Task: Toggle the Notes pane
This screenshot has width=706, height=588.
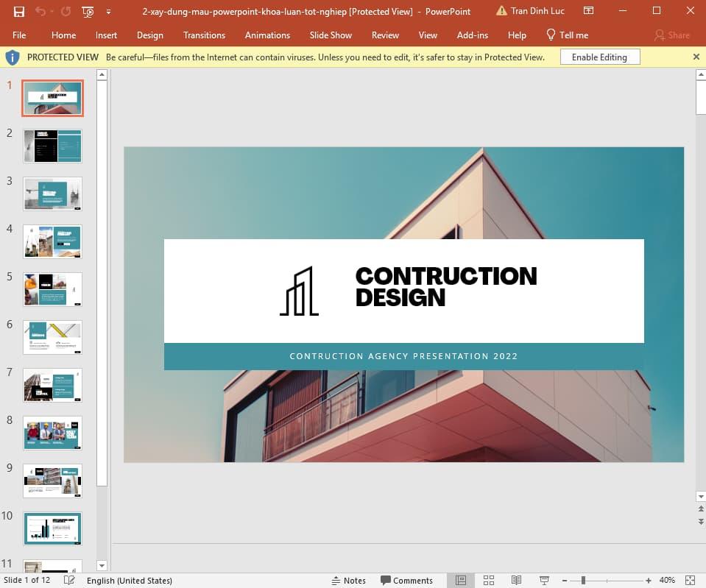Action: coord(349,580)
